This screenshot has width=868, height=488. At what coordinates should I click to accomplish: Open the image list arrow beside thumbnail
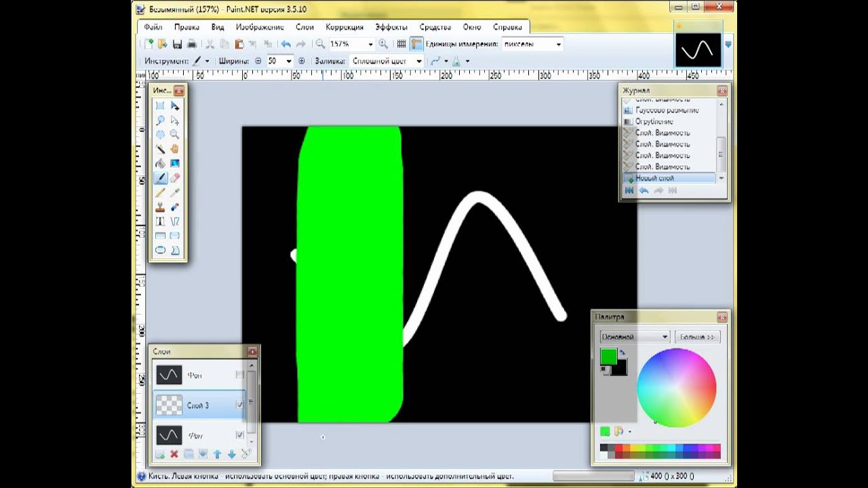click(x=728, y=45)
